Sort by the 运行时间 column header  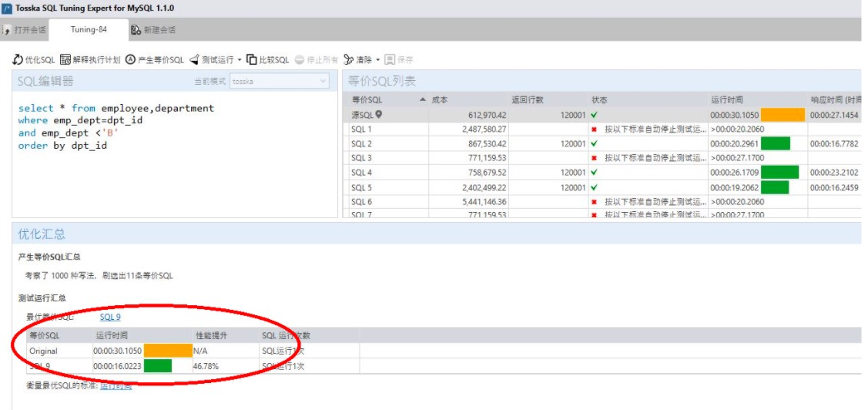pyautogui.click(x=758, y=100)
